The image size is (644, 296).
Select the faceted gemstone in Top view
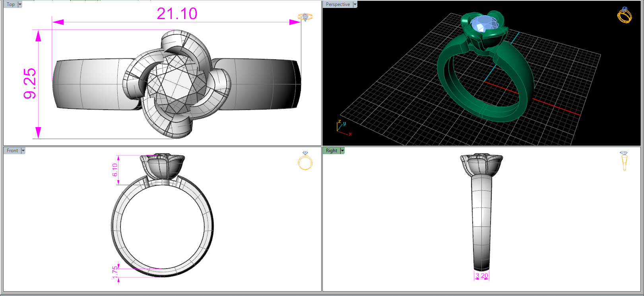pyautogui.click(x=176, y=84)
